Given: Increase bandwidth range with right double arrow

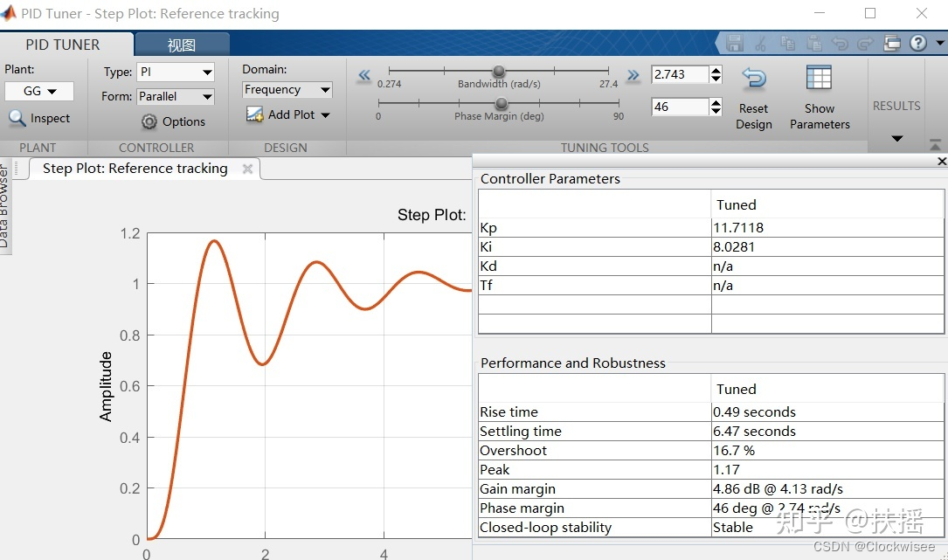Looking at the screenshot, I should tap(633, 75).
